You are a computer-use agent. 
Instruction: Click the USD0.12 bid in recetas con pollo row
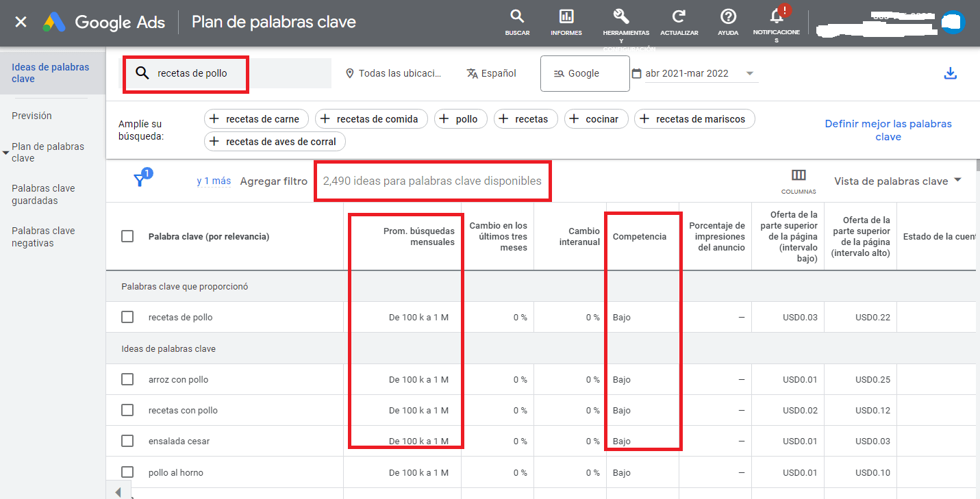[x=872, y=411]
